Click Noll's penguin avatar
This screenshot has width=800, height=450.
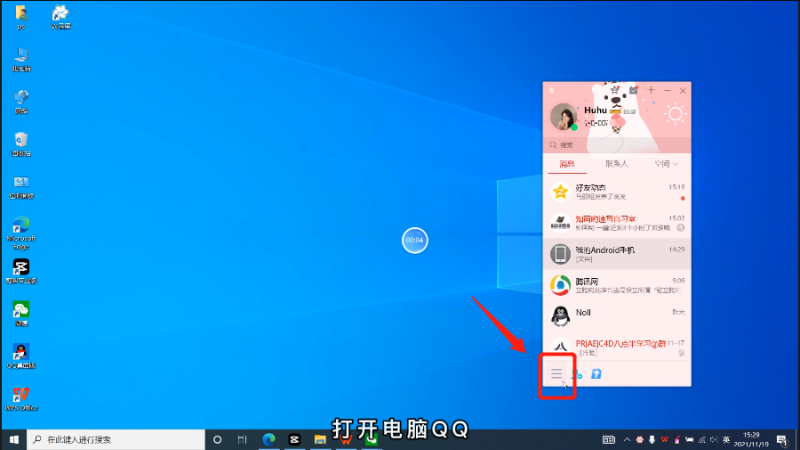560,316
